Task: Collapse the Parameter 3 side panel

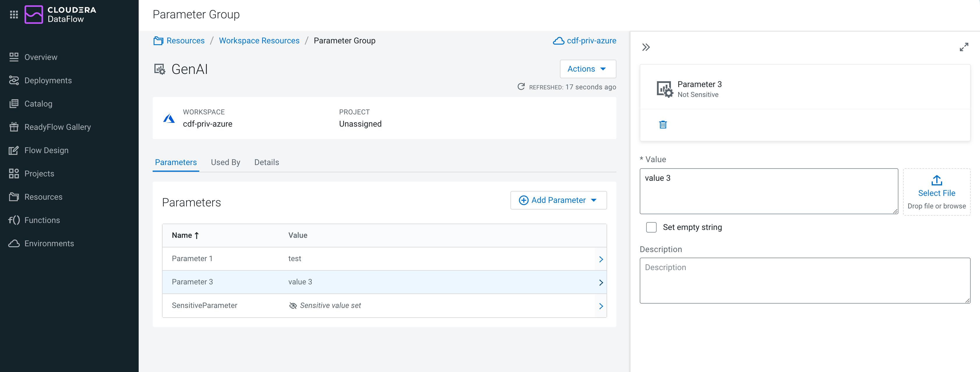Action: (x=646, y=47)
